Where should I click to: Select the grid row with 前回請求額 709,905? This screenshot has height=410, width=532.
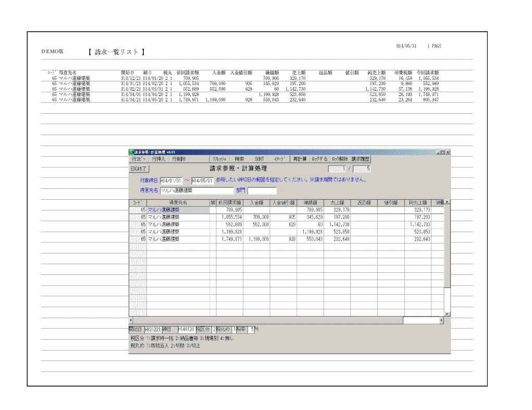coord(287,210)
